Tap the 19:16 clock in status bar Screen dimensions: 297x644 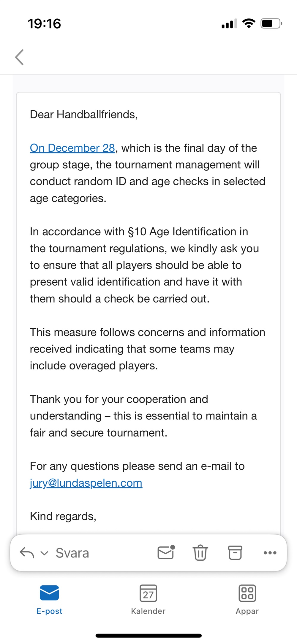[45, 24]
